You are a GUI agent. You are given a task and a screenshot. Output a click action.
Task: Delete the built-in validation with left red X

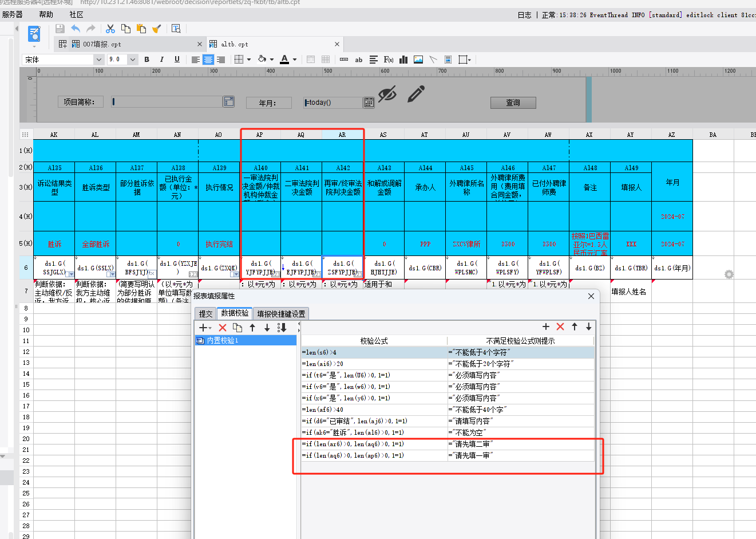pyautogui.click(x=223, y=328)
